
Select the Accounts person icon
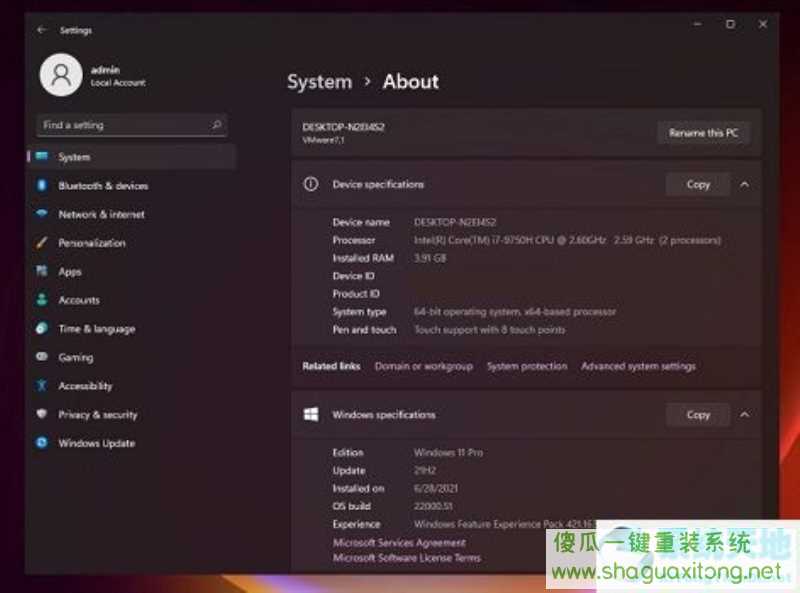coord(42,300)
